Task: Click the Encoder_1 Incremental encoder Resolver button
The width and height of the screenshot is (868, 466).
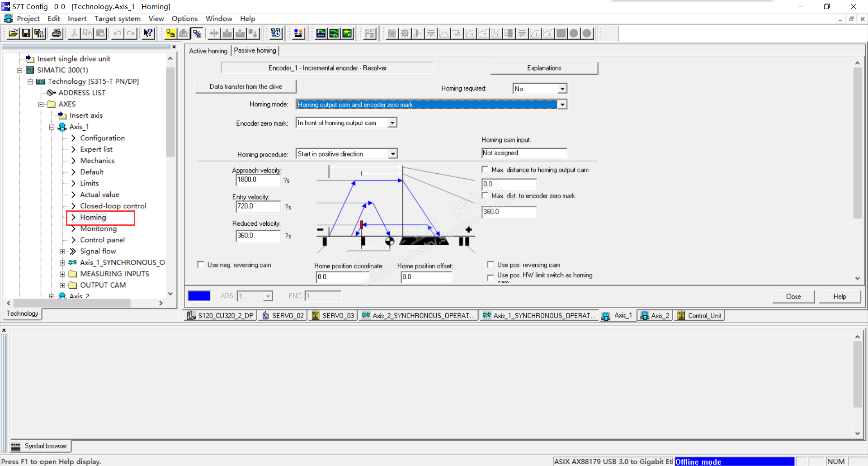Action: coord(327,68)
